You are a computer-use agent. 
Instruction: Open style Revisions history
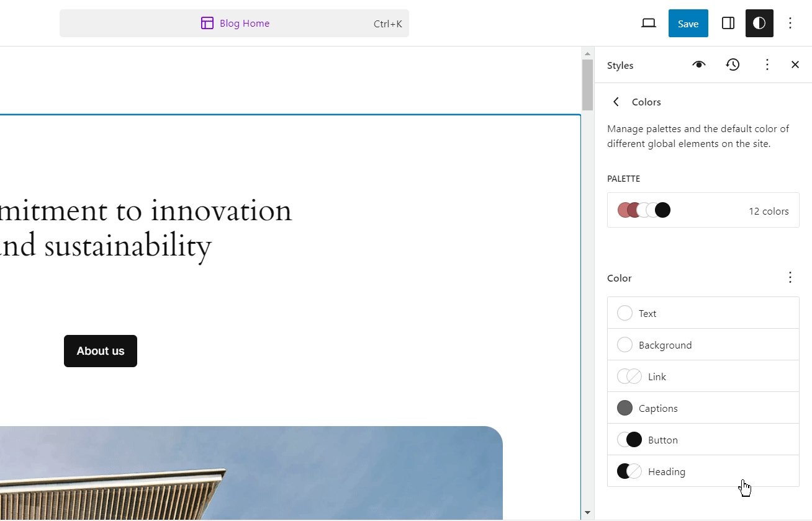pyautogui.click(x=733, y=65)
